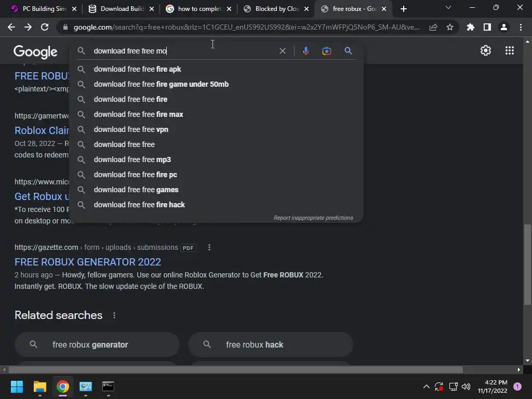The image size is (532, 399).
Task: Click the horizontal scrollbar thumb
Action: [235, 369]
